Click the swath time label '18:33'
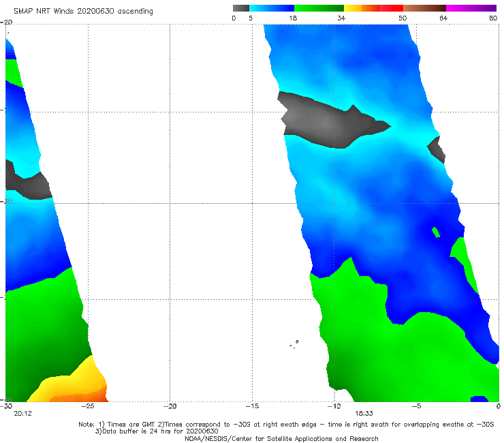This screenshot has width=504, height=443. 364,414
